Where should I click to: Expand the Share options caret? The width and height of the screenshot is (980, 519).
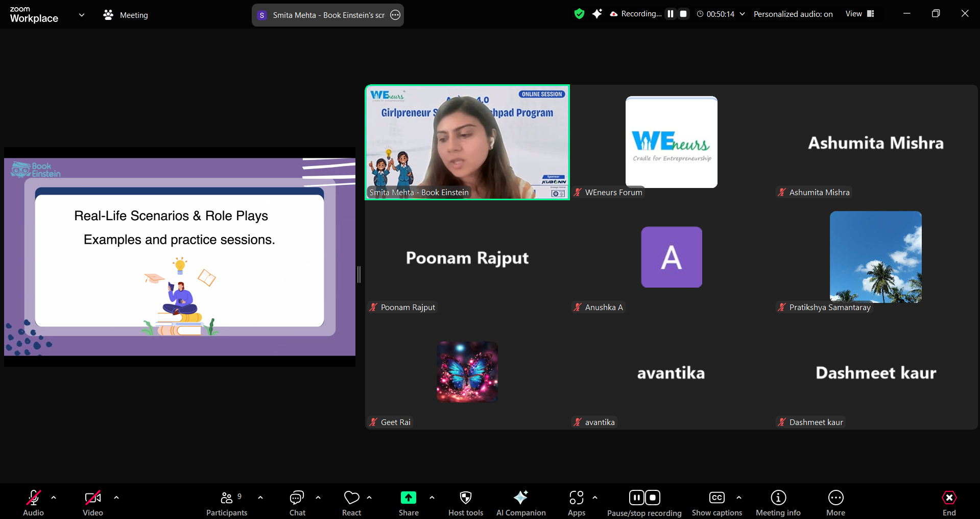(x=432, y=498)
